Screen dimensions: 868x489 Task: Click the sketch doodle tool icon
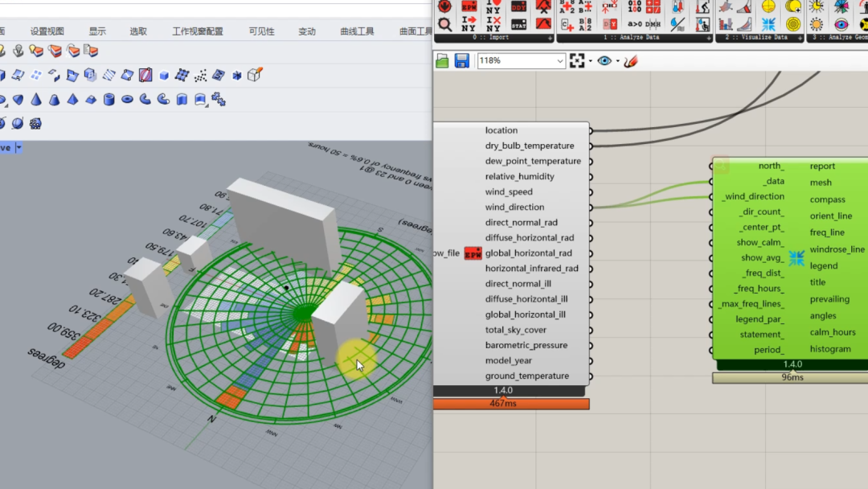[x=631, y=61]
